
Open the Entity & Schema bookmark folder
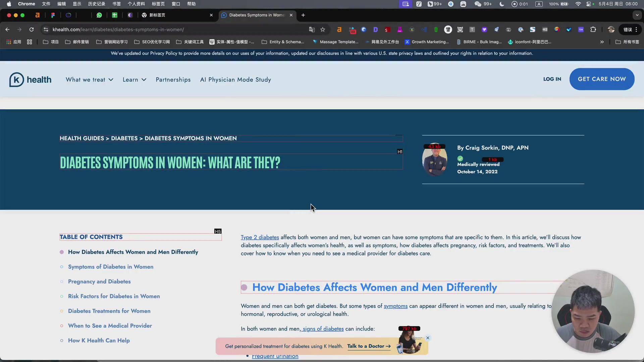click(x=283, y=42)
